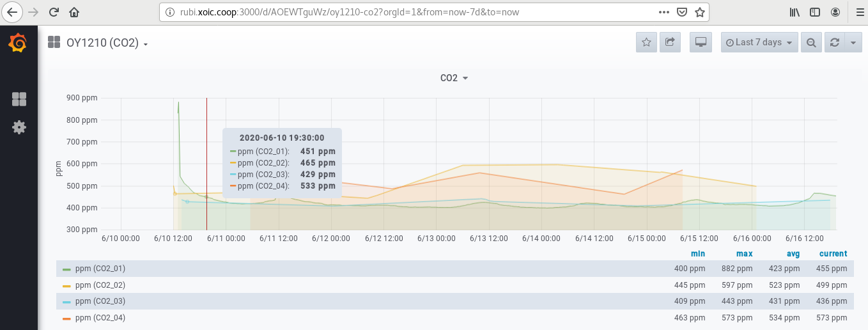Click the 523 ppm avg value of CO2_02
868x330 pixels.
pyautogui.click(x=784, y=285)
